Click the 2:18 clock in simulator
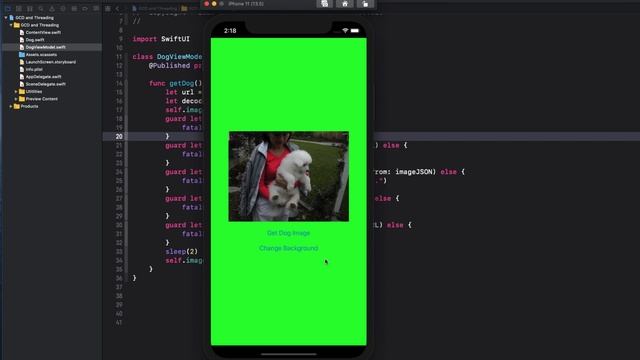Screen dimensions: 640x360 [230, 31]
